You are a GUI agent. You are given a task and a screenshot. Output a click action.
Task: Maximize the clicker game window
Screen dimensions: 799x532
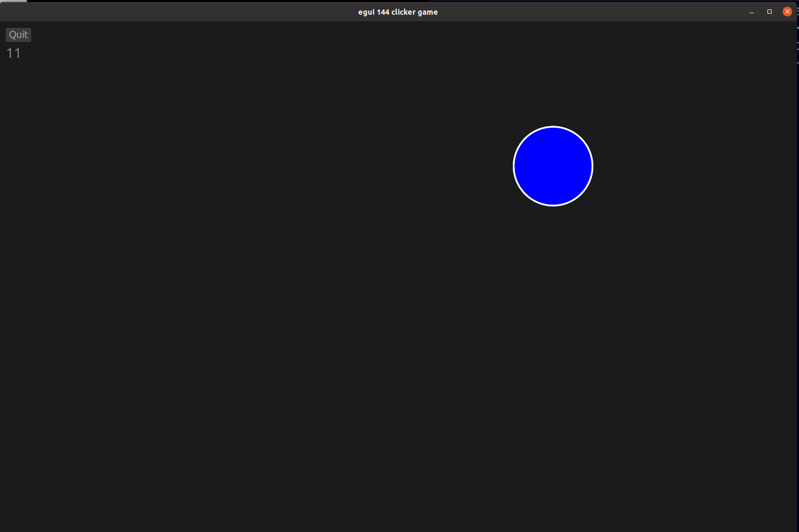pos(770,12)
